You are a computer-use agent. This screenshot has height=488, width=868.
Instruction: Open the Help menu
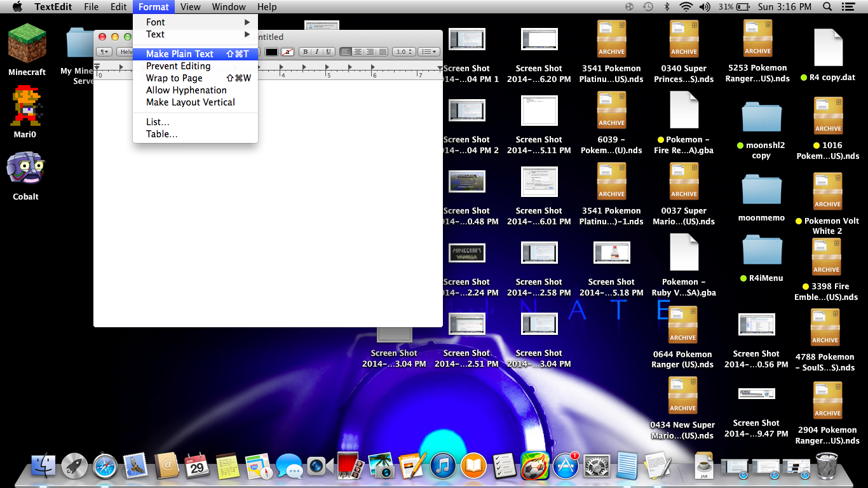pos(267,7)
